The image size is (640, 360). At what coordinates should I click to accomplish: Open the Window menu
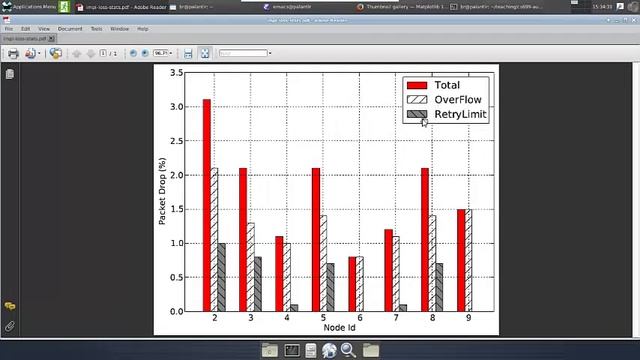[120, 29]
